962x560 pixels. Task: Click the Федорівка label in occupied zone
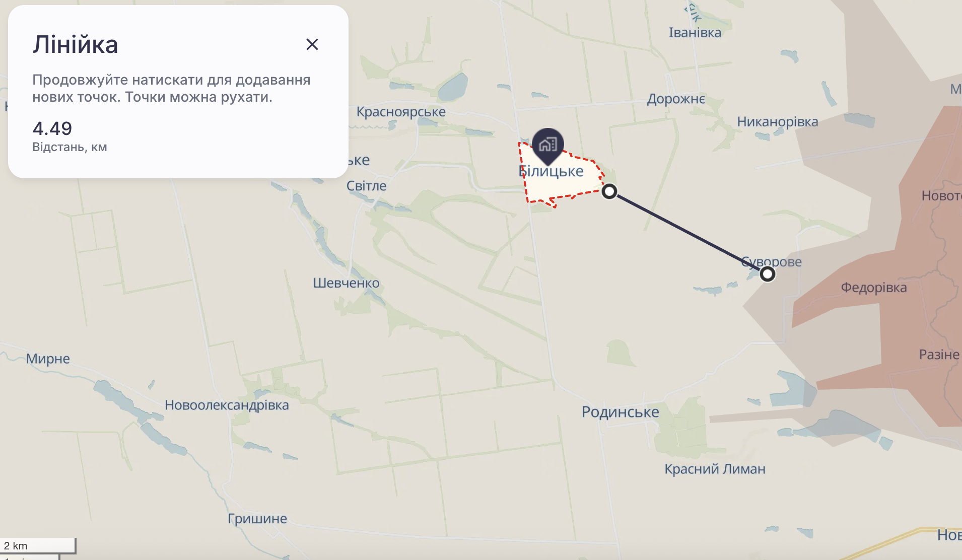[874, 288]
